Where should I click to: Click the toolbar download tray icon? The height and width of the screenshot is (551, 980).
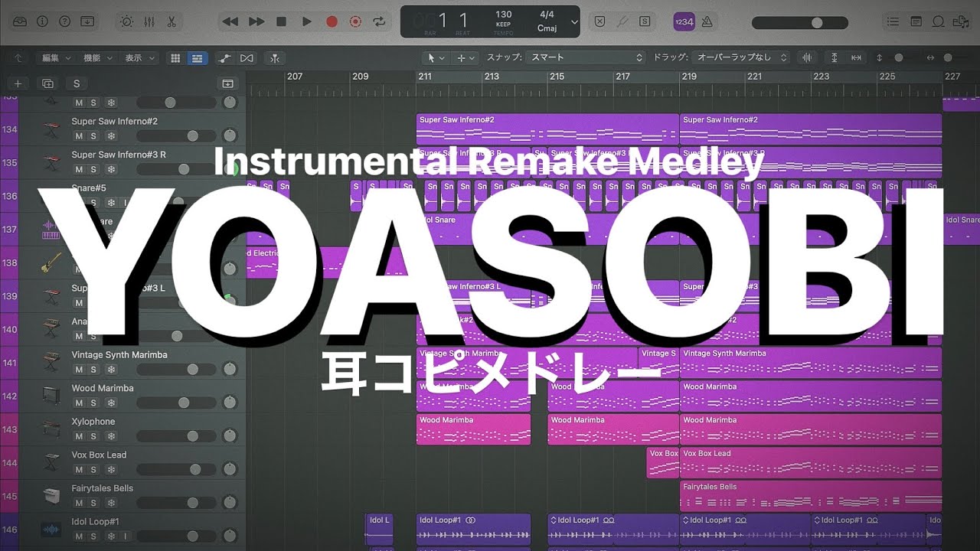(x=88, y=22)
